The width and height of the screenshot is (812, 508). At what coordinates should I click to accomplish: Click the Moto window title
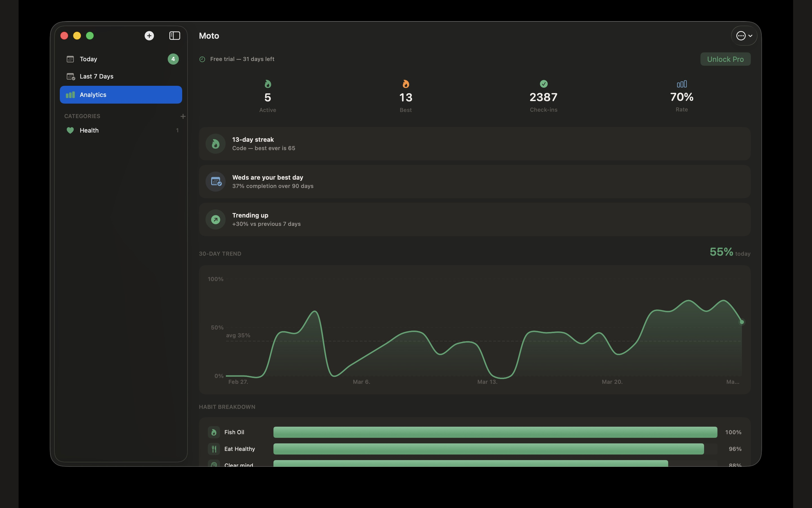(209, 36)
